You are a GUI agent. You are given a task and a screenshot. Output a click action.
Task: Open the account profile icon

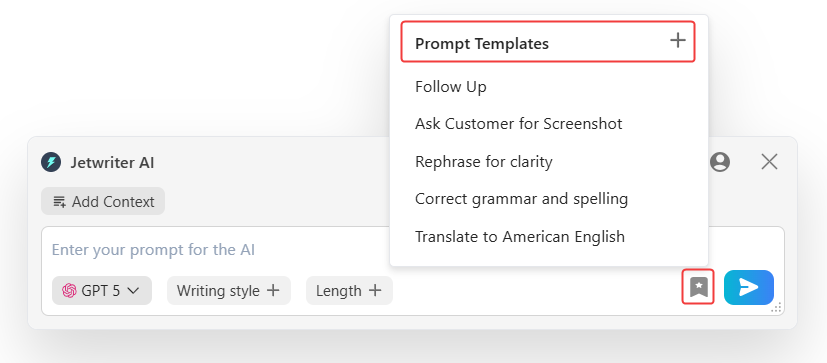pos(720,162)
